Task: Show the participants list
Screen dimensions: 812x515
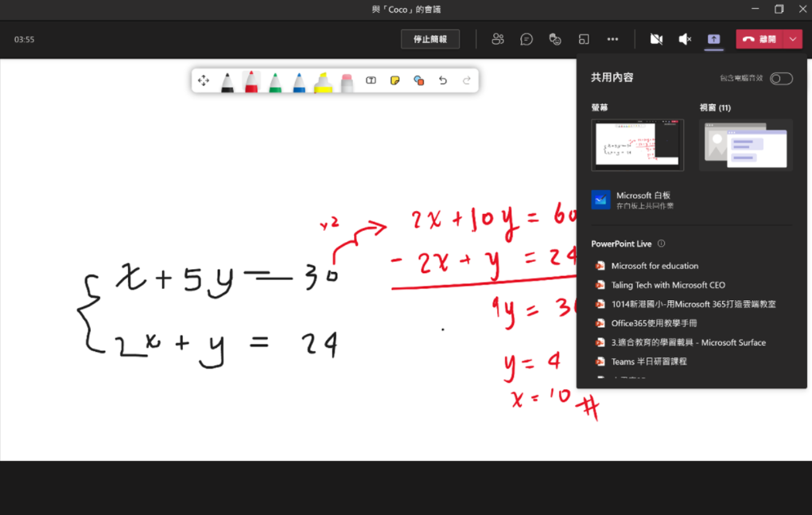Action: pyautogui.click(x=498, y=39)
